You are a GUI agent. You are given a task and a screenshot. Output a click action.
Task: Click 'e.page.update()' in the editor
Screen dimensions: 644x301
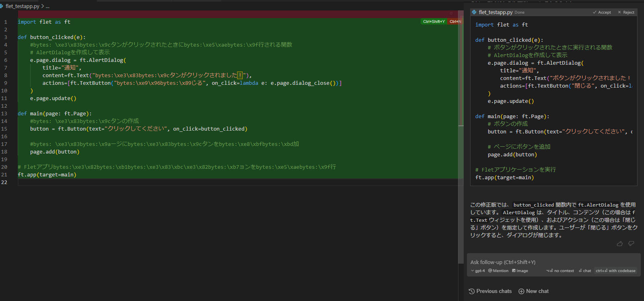click(53, 98)
